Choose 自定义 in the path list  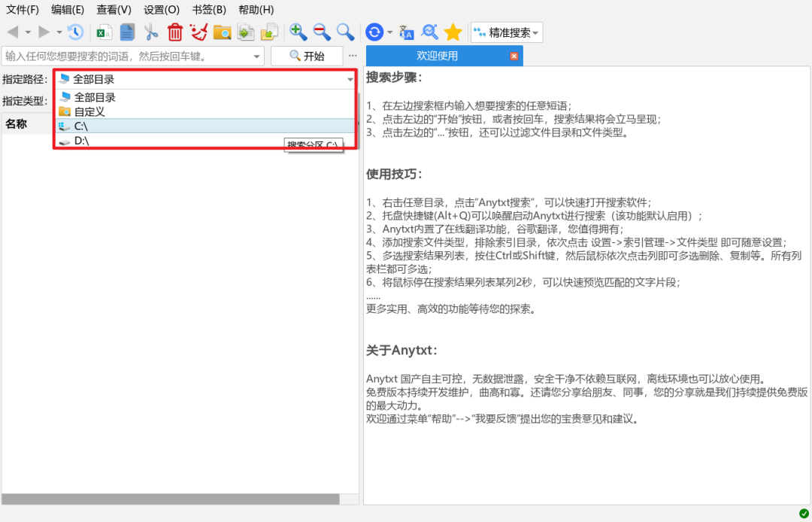205,111
